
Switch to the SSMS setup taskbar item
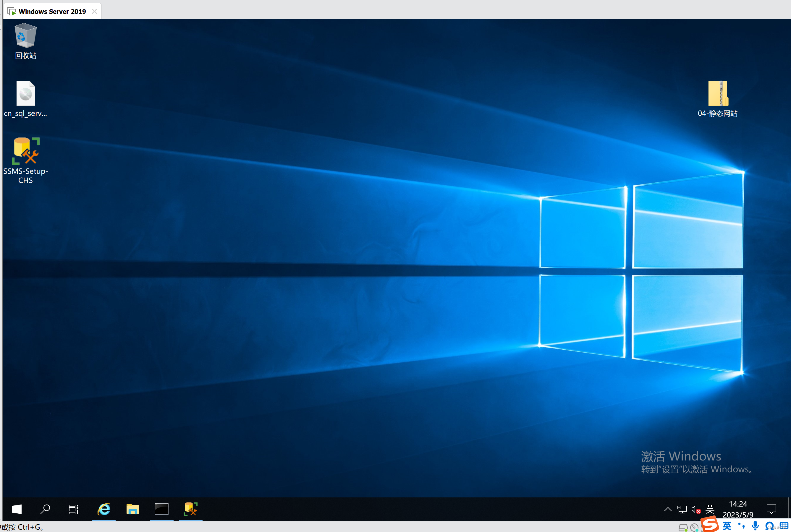(190, 509)
